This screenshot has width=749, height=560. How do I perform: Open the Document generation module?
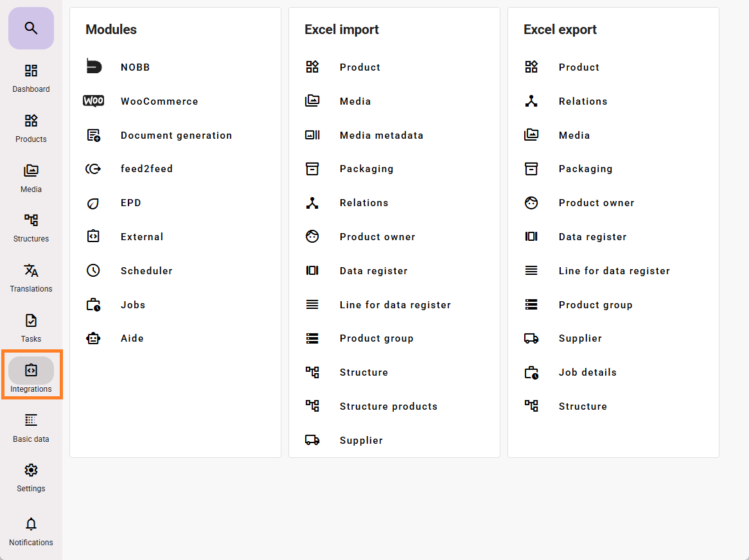(175, 136)
